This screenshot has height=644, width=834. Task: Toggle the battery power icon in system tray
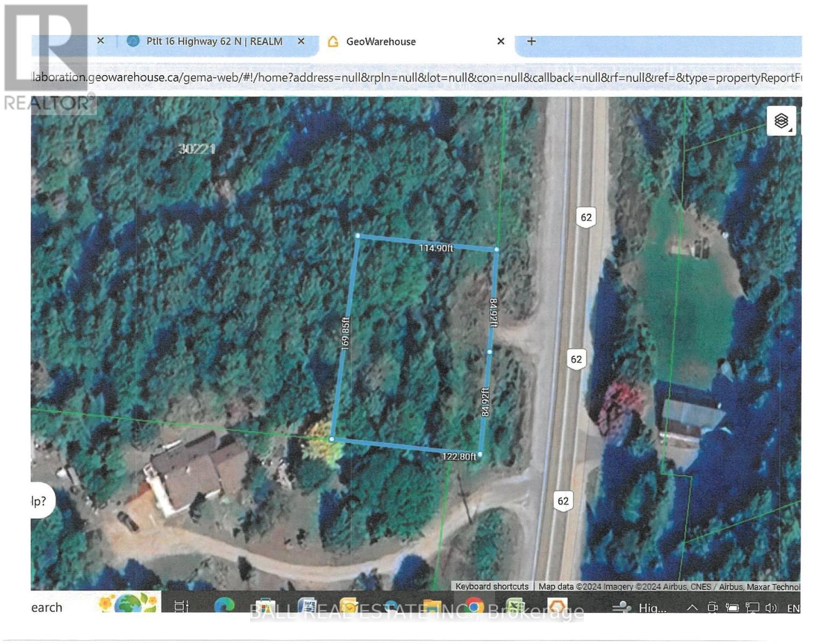pos(732,608)
